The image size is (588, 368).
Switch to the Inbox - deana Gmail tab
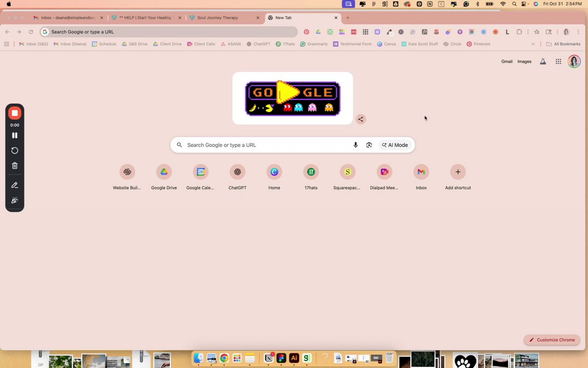coord(68,18)
